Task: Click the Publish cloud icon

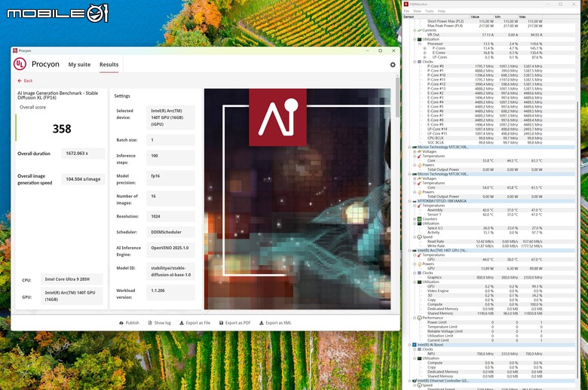Action: point(121,323)
